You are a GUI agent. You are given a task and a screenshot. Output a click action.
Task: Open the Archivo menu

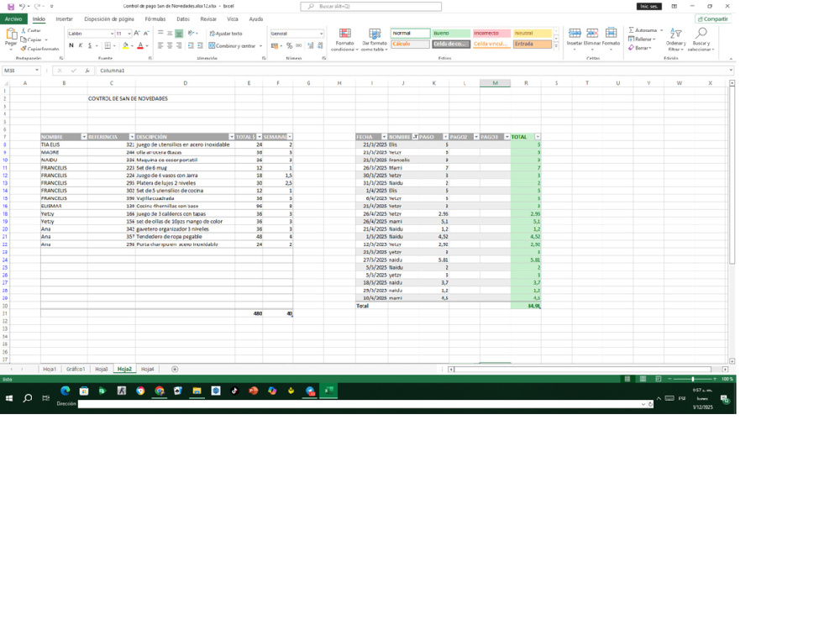point(14,18)
